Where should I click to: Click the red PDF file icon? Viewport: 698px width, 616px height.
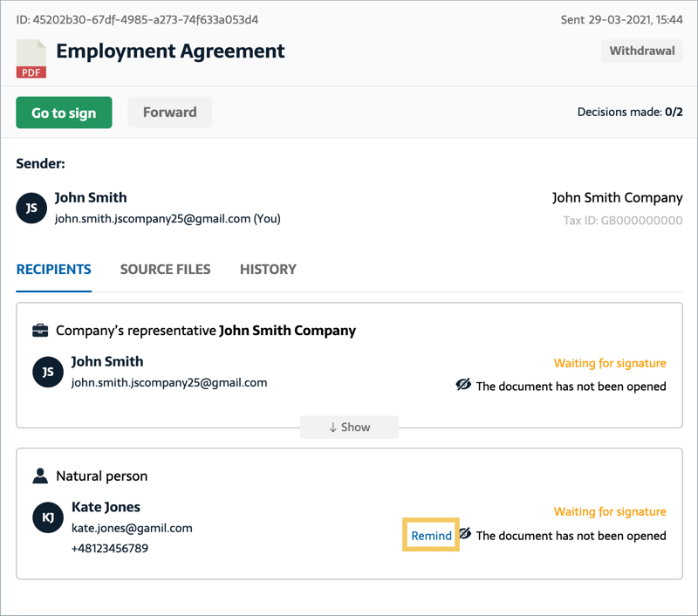click(31, 58)
